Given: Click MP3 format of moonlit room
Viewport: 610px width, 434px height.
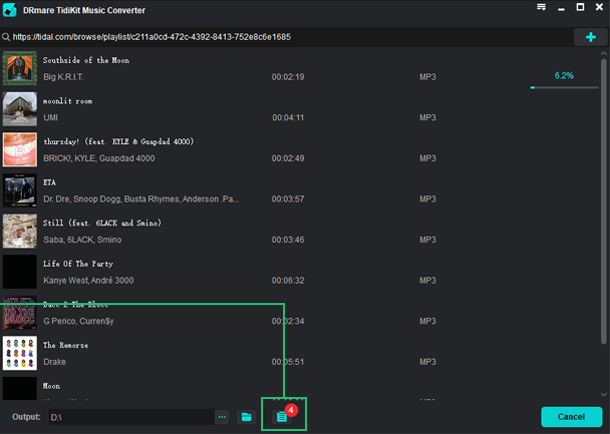Looking at the screenshot, I should (428, 117).
